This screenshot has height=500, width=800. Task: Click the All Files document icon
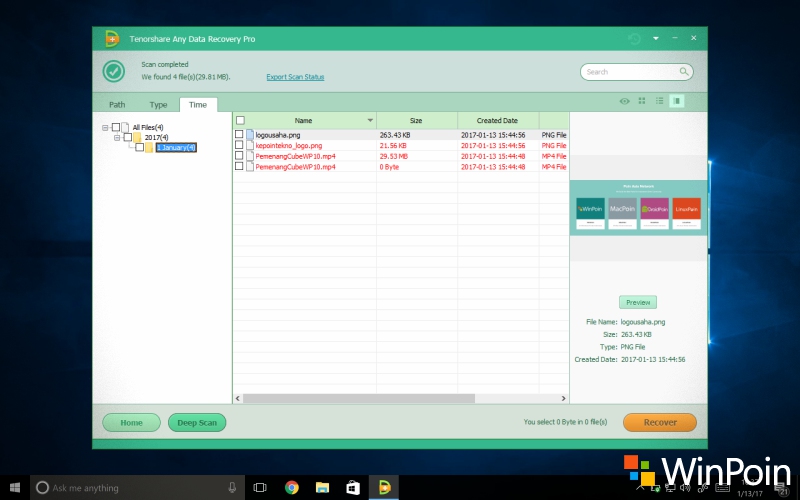tap(125, 127)
